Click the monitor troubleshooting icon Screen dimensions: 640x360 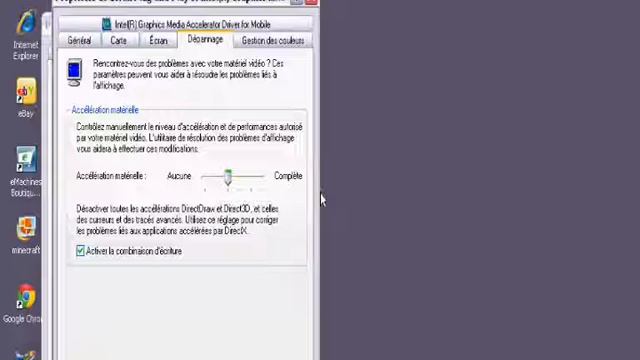[74, 72]
